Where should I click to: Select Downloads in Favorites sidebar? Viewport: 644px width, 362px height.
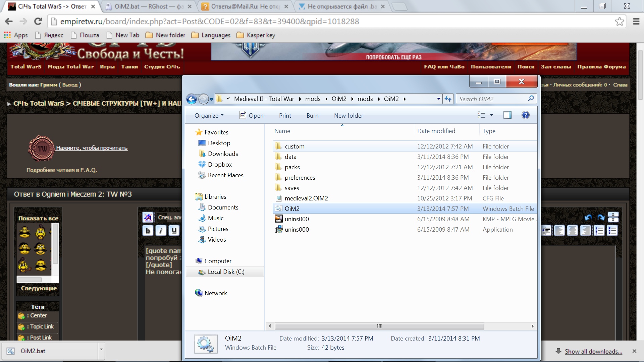[223, 154]
